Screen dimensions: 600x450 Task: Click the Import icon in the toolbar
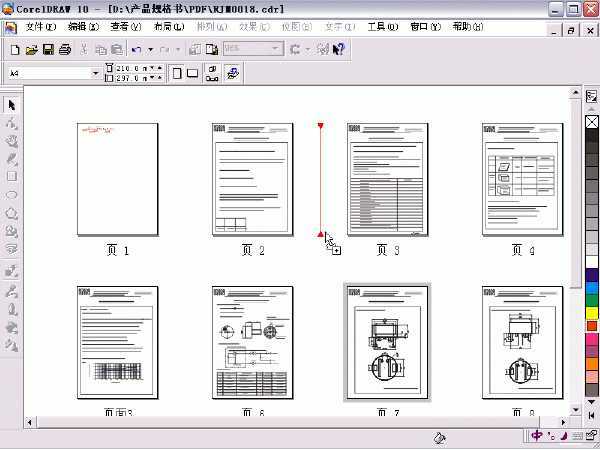pos(195,49)
